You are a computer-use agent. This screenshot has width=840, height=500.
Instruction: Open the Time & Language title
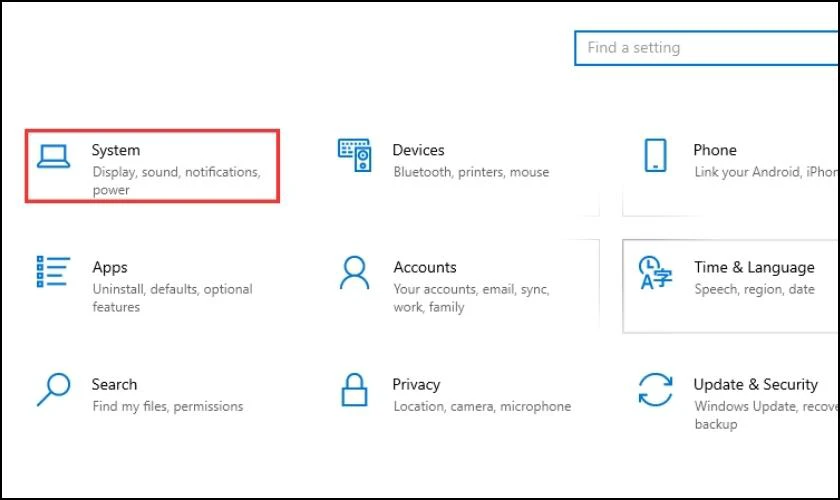click(x=754, y=267)
